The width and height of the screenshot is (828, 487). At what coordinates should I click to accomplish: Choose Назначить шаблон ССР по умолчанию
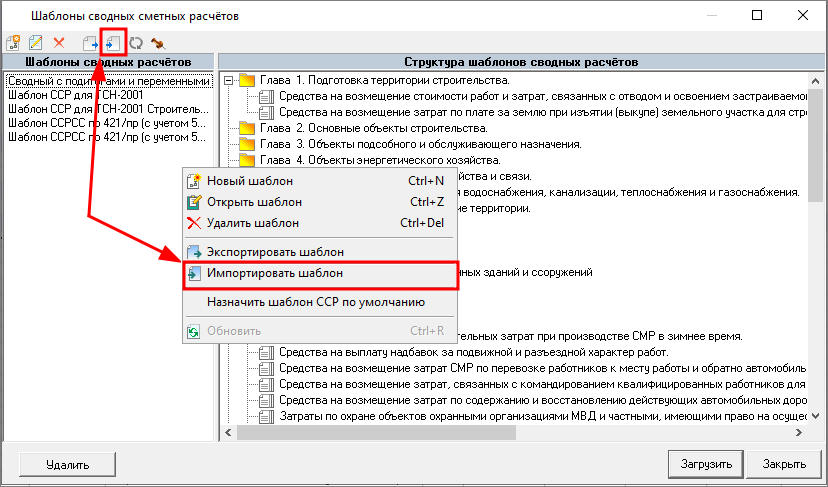click(x=318, y=302)
